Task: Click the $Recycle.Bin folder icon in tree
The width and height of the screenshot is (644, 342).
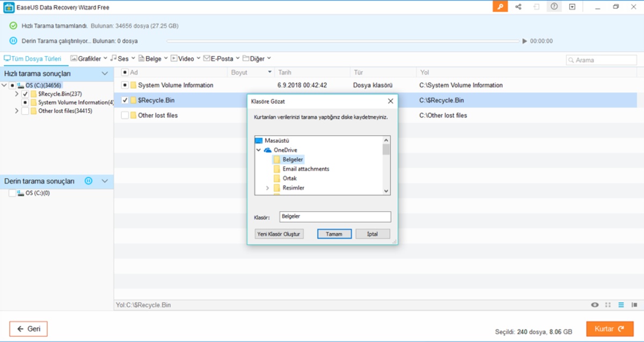Action: (34, 94)
